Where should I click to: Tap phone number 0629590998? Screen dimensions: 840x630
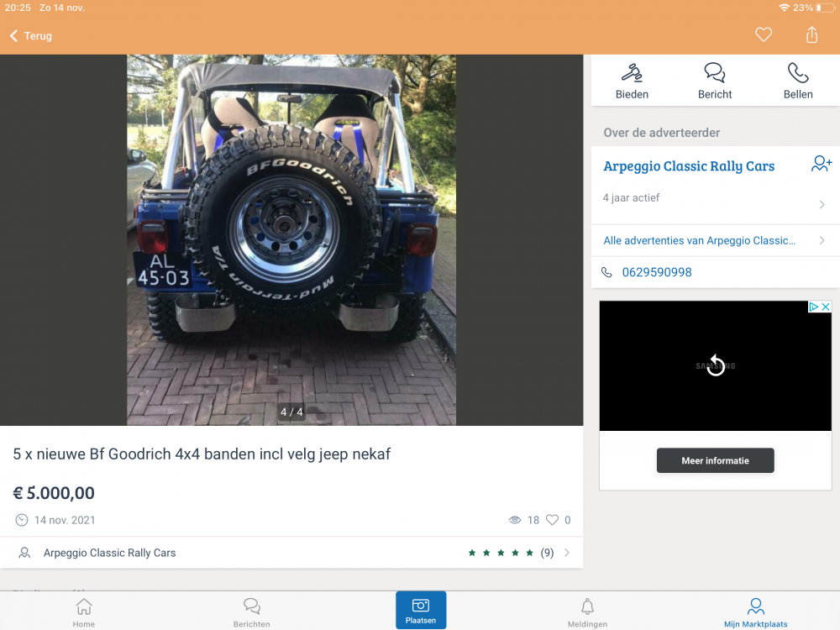[x=656, y=272]
